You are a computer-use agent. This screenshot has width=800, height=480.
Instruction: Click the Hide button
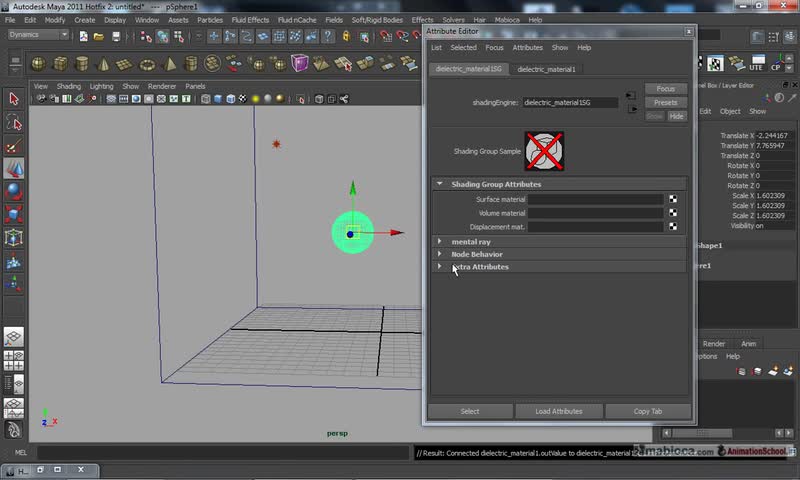(677, 116)
